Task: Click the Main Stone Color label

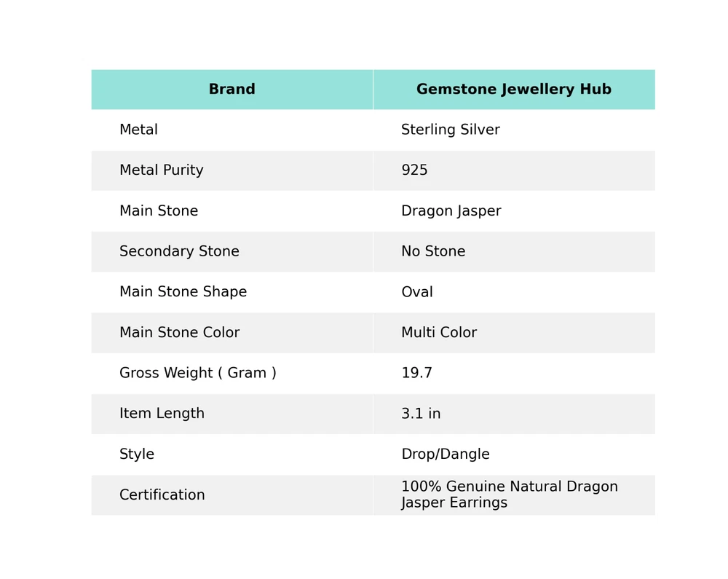Action: point(179,333)
